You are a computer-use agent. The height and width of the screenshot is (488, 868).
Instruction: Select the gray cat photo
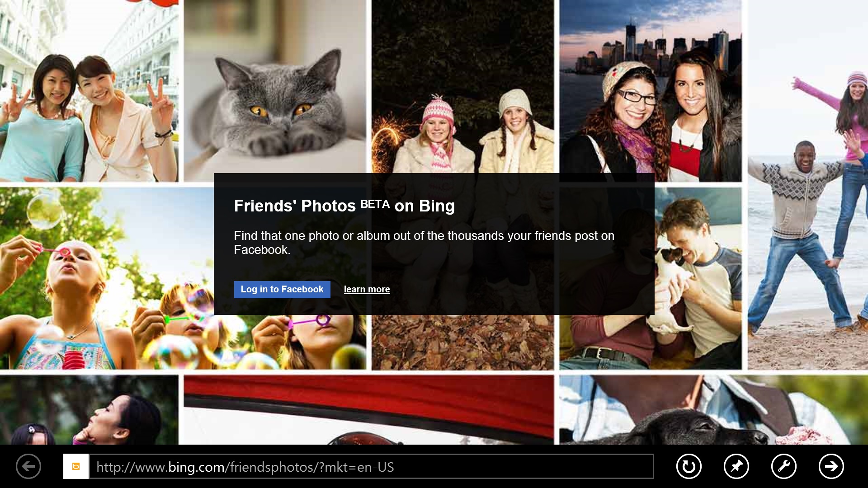click(x=275, y=86)
